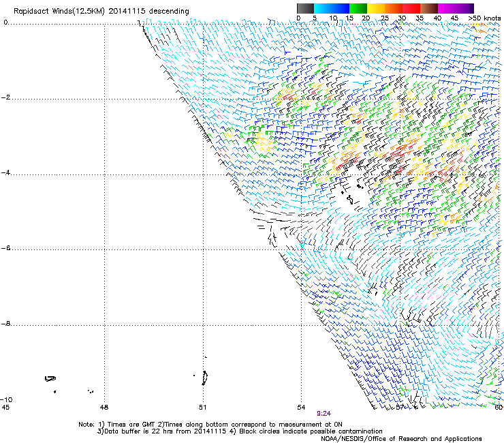504x443 pixels.
Task: Pick the brown 35–40 knots legend segment
Action: coord(429,8)
